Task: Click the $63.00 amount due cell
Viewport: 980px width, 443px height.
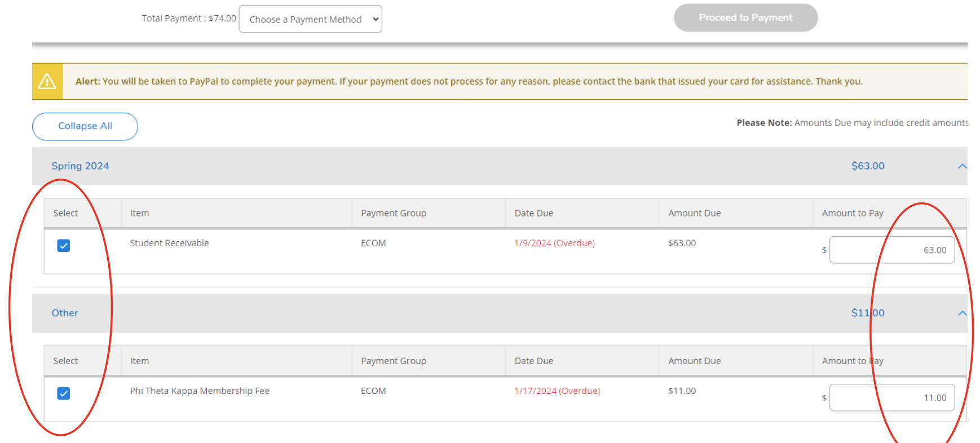Action: click(682, 243)
